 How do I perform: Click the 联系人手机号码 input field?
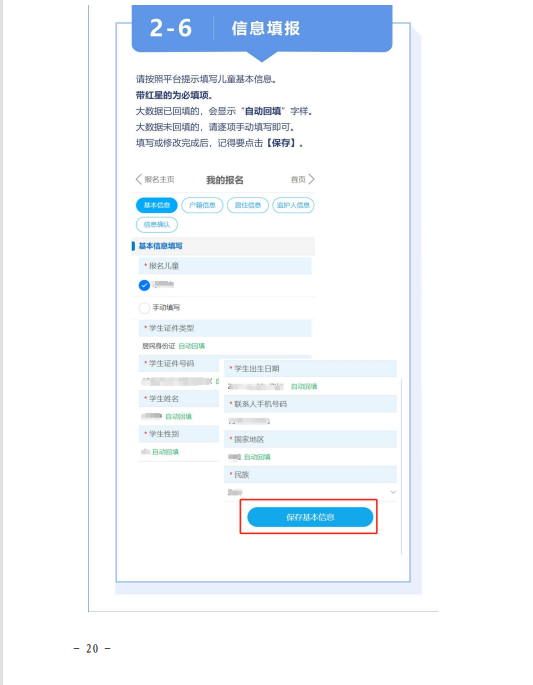(x=311, y=422)
